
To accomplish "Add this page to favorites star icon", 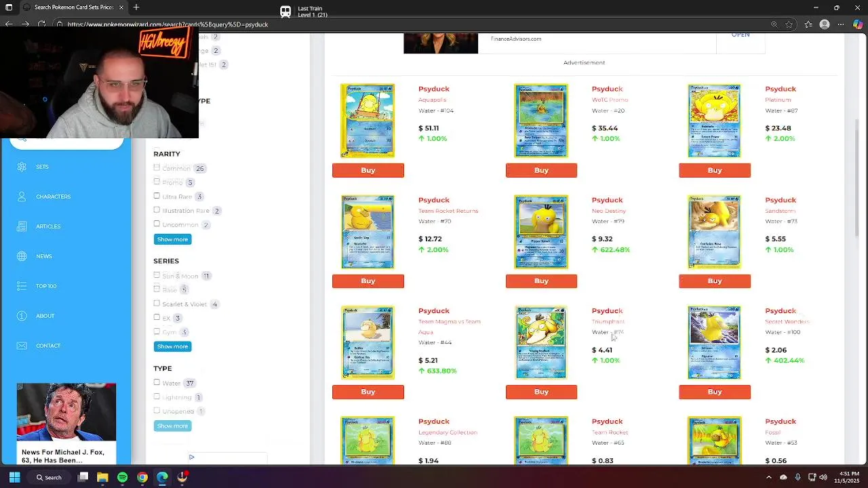I will pyautogui.click(x=789, y=24).
